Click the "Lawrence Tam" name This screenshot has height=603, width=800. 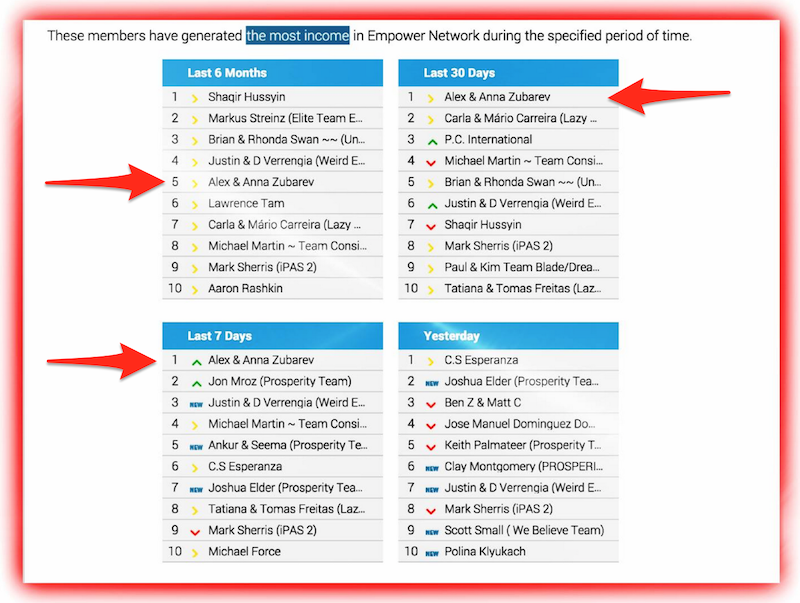coord(246,204)
